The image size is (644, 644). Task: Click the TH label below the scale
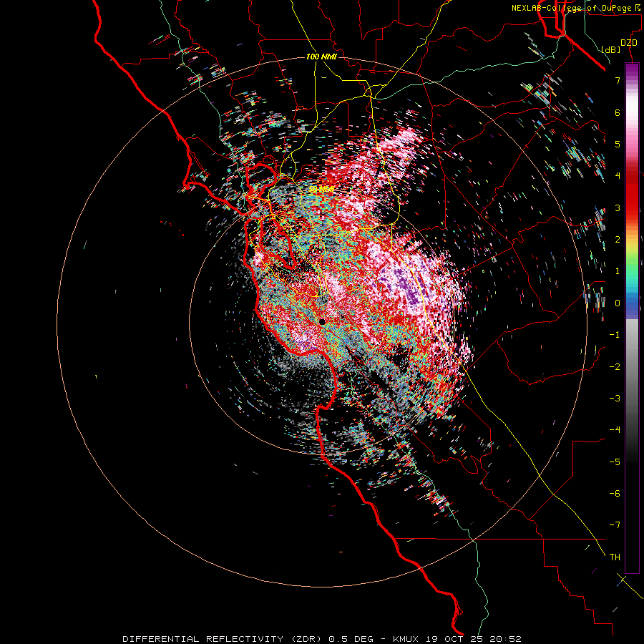(615, 557)
